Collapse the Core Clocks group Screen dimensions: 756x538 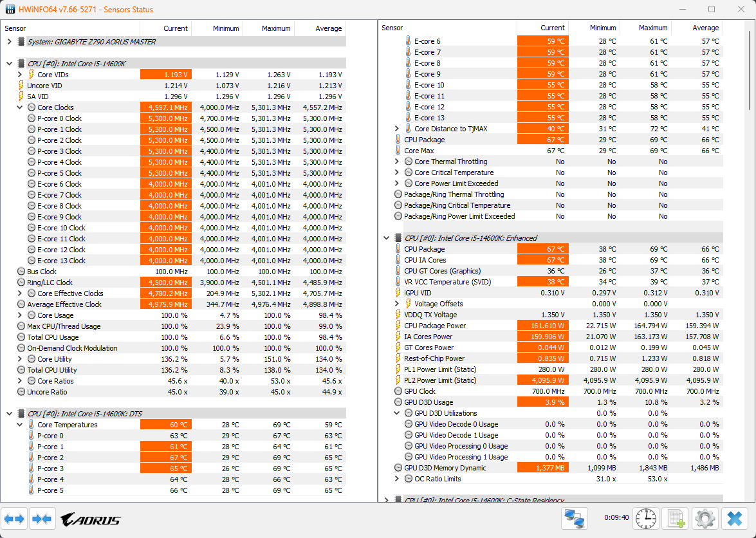[x=20, y=107]
